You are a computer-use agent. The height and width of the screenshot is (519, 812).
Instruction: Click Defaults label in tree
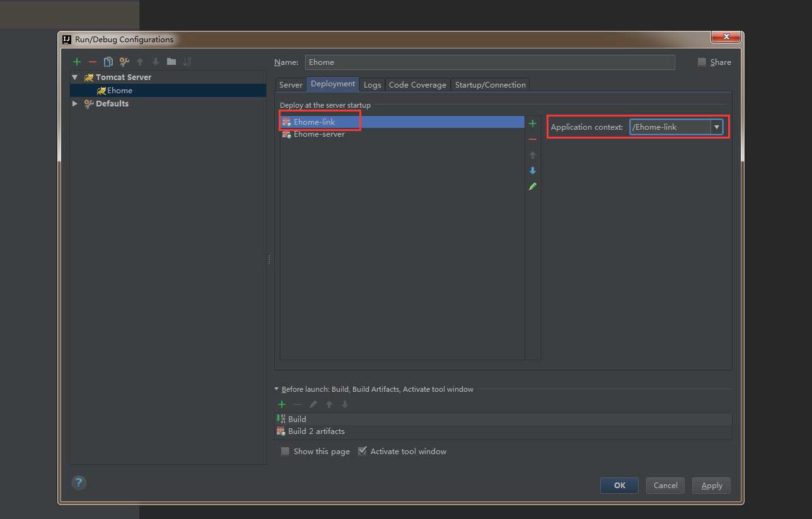click(112, 104)
